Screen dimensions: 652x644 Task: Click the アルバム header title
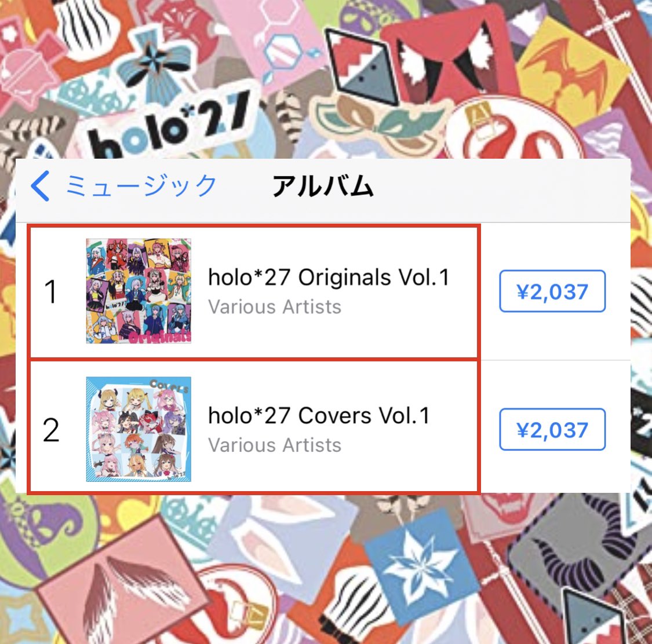[x=323, y=185]
